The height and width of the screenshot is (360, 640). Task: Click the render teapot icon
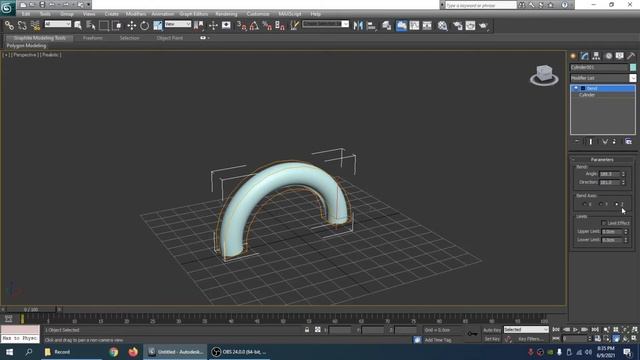(483, 26)
